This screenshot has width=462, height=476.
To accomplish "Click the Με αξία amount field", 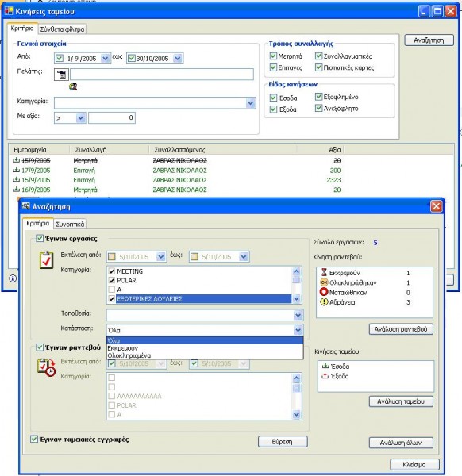I will (112, 117).
